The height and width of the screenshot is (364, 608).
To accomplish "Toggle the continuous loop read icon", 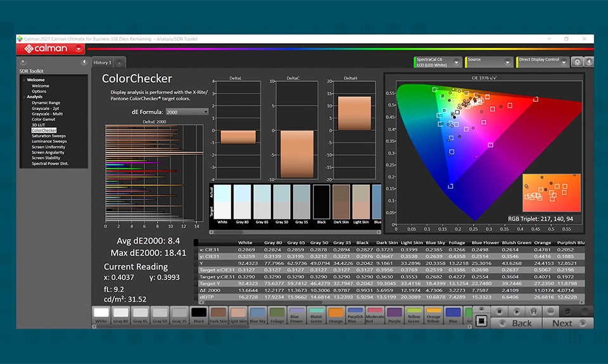I will click(550, 311).
